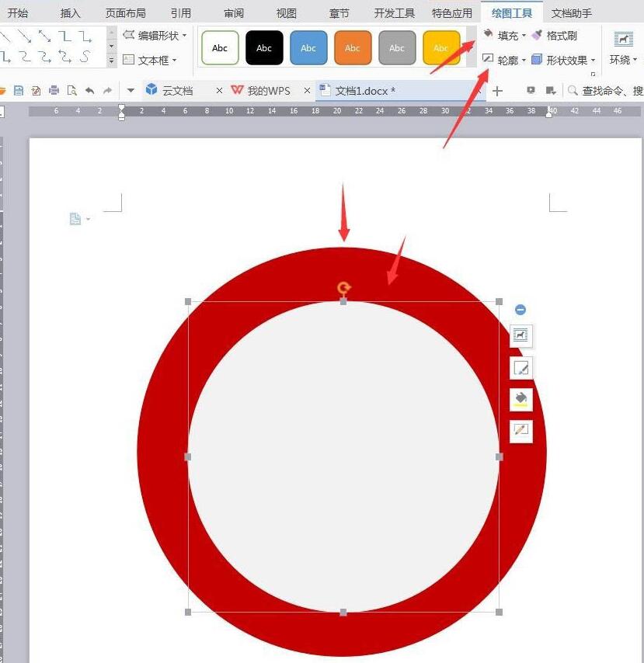Image resolution: width=644 pixels, height=663 pixels.
Task: Click the floating outline pencil icon beside shape
Action: coord(520,431)
